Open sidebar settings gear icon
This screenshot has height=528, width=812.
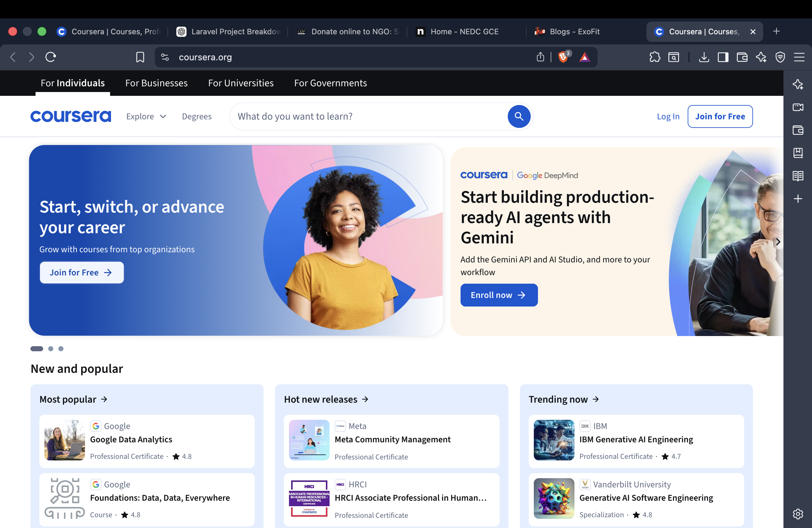click(x=798, y=514)
